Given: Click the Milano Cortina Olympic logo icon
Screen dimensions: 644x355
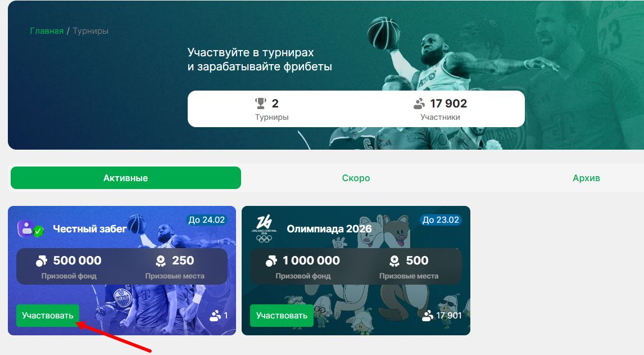Looking at the screenshot, I should (264, 229).
